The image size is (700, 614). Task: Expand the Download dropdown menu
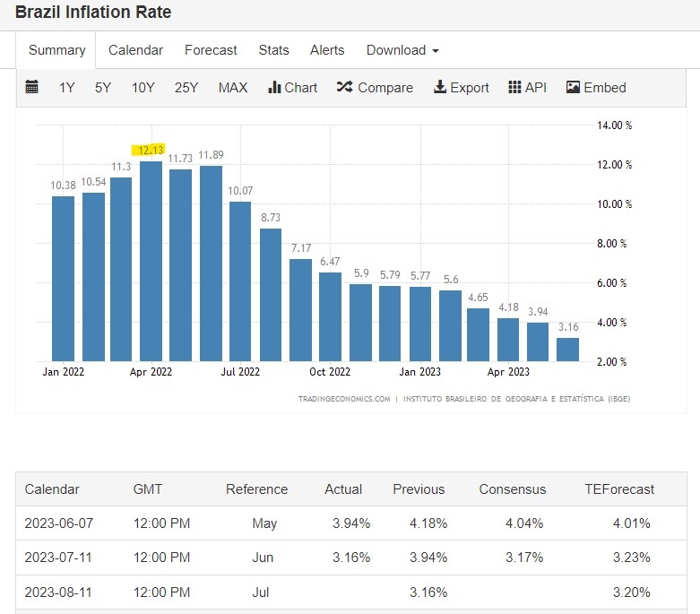402,50
